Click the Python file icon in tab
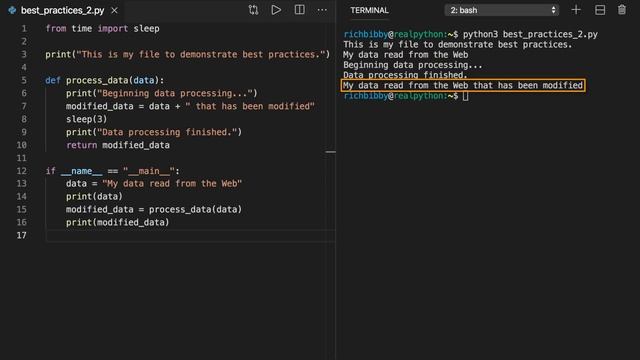 pyautogui.click(x=12, y=10)
